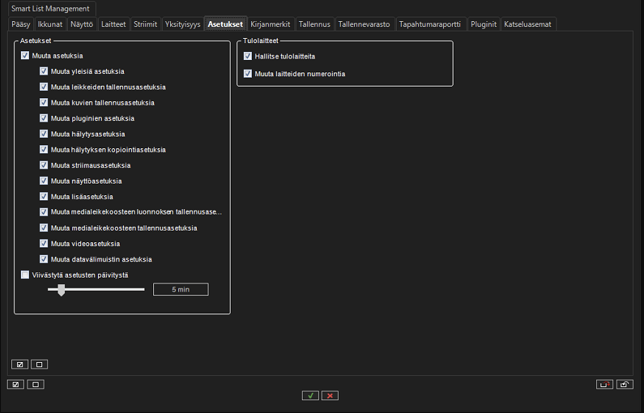
Task: Switch to the Yksityisyys tab
Action: point(183,24)
